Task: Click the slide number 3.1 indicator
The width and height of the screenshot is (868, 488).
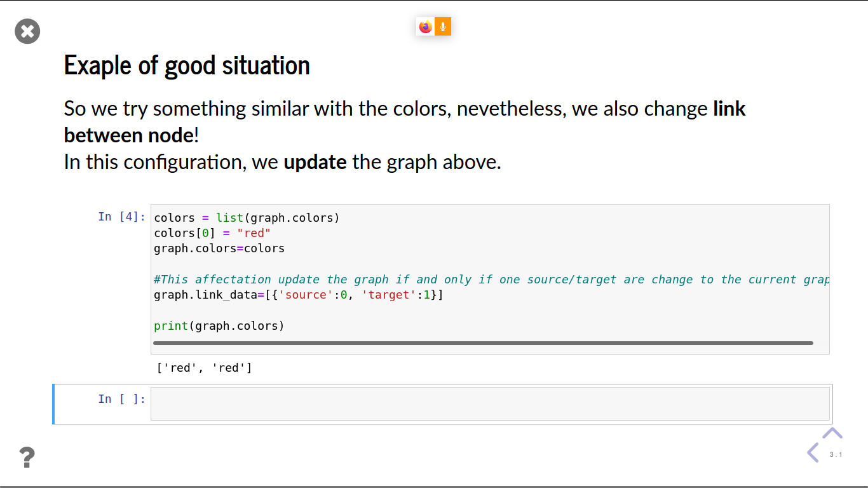Action: (836, 454)
